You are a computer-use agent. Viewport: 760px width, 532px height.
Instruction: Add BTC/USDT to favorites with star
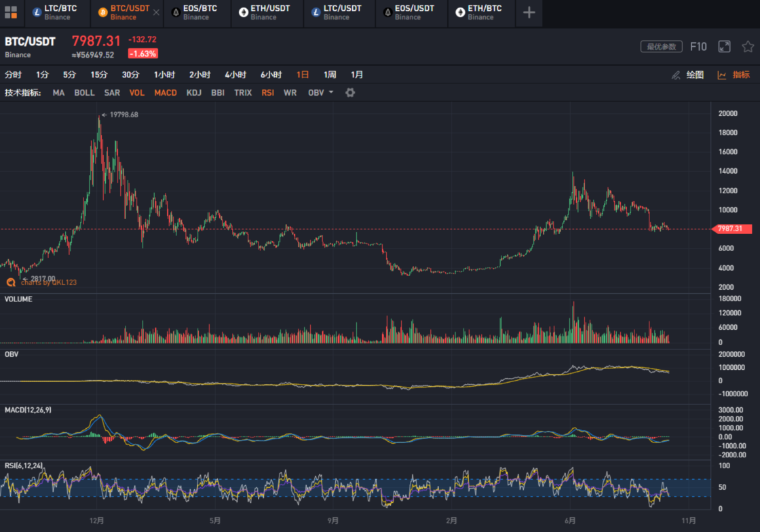[747, 47]
